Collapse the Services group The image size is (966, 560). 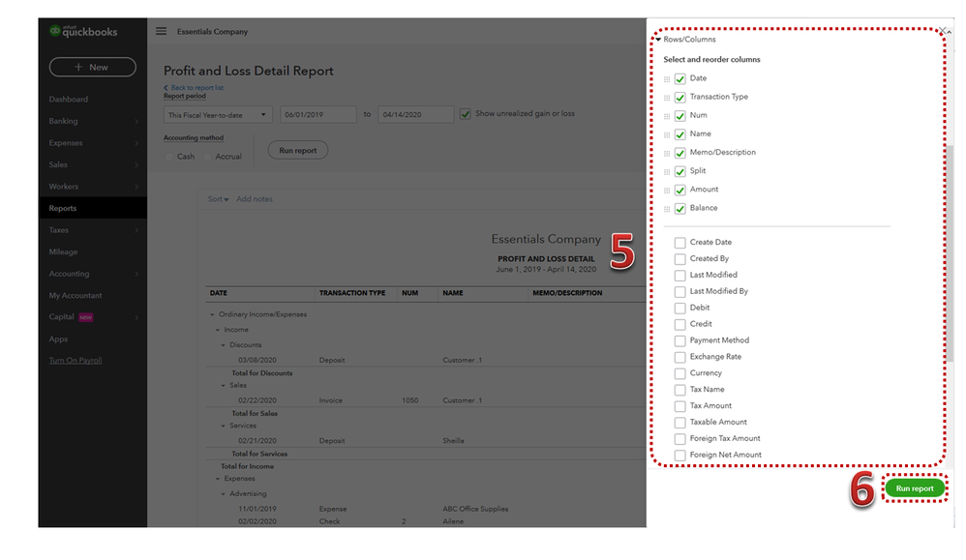point(223,426)
